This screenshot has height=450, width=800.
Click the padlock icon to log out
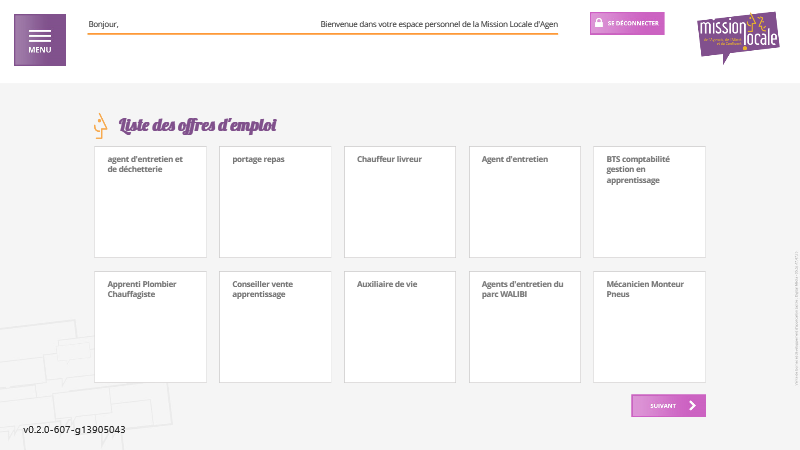pyautogui.click(x=598, y=23)
